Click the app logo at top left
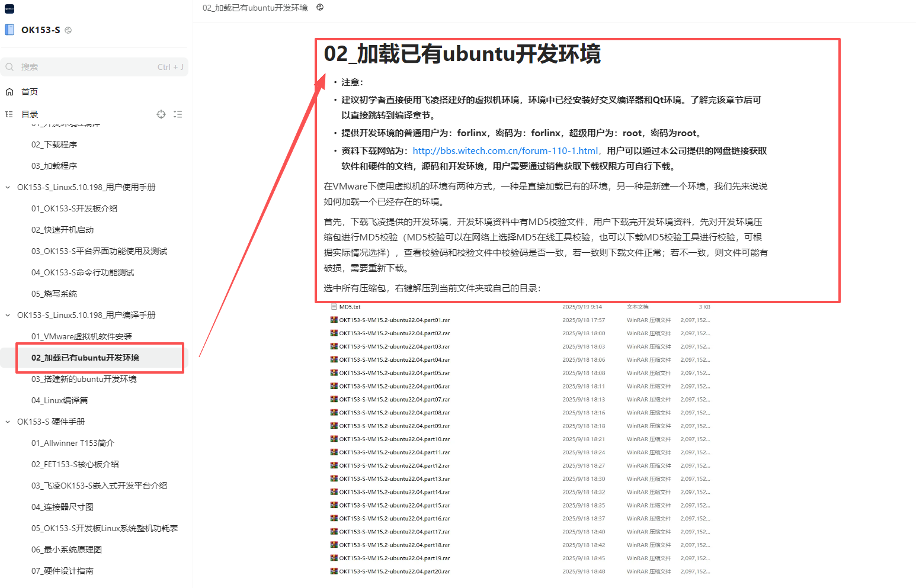The width and height of the screenshot is (916, 588). pos(8,8)
